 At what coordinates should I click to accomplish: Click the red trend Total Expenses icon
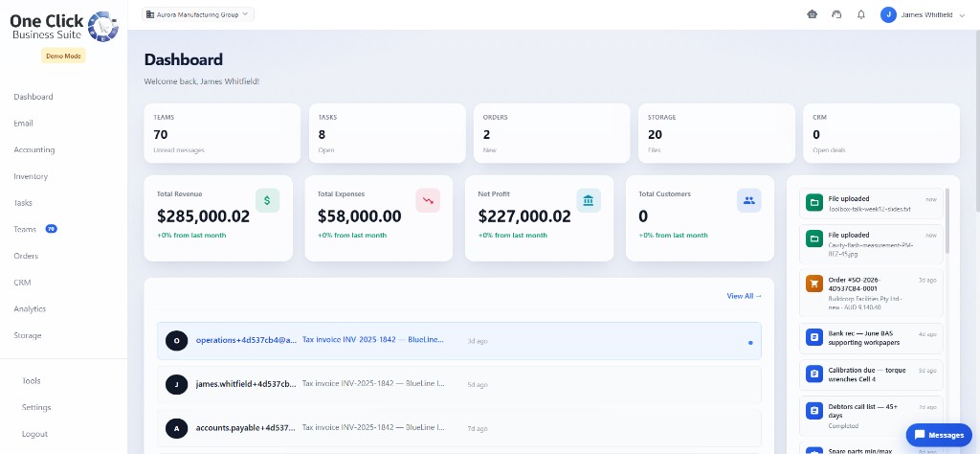pos(428,200)
